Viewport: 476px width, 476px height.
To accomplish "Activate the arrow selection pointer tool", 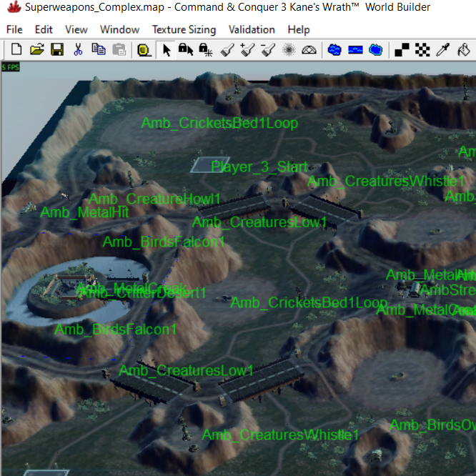I will click(x=167, y=50).
